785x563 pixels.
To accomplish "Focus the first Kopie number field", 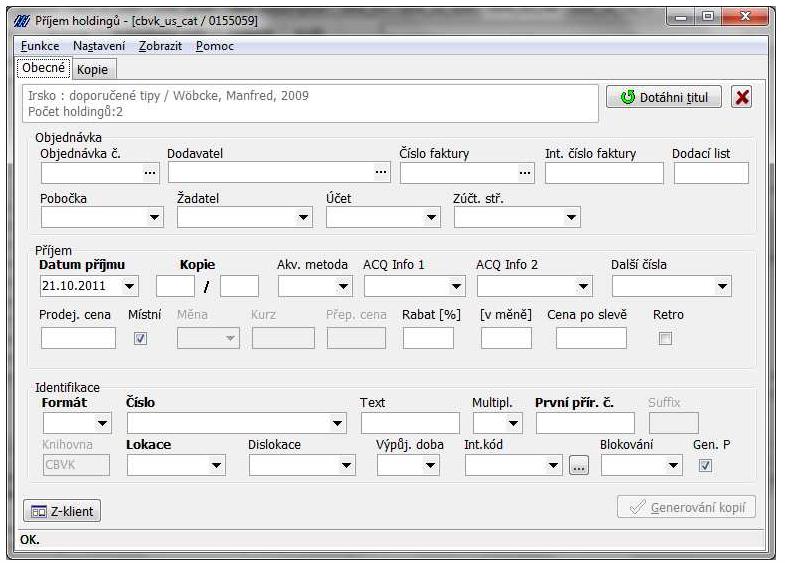I will [176, 287].
